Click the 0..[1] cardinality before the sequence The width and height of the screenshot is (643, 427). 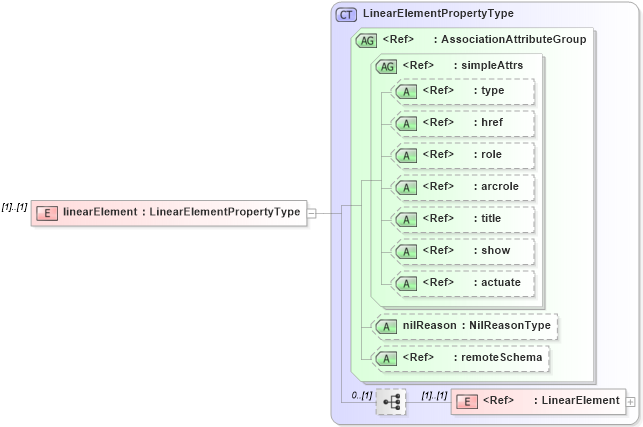point(362,395)
